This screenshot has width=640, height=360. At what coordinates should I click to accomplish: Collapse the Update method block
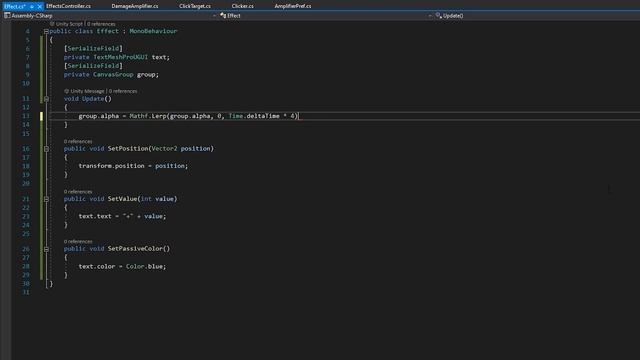(x=46, y=99)
